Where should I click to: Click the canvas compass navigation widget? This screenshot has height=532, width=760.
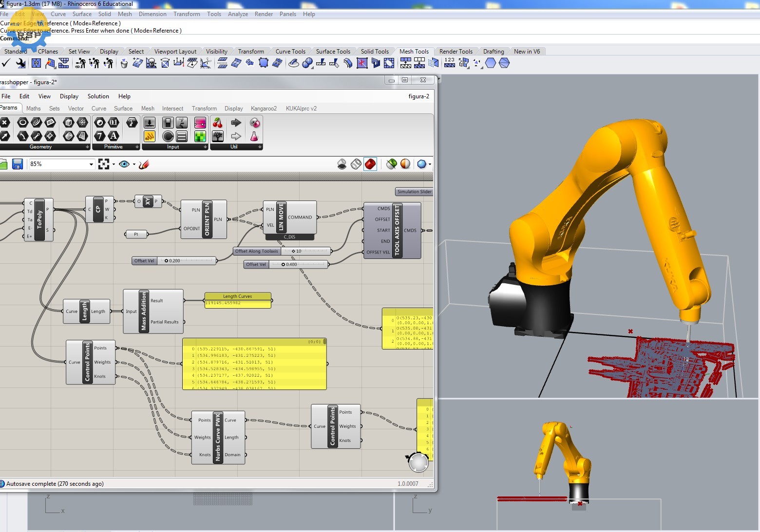[418, 462]
